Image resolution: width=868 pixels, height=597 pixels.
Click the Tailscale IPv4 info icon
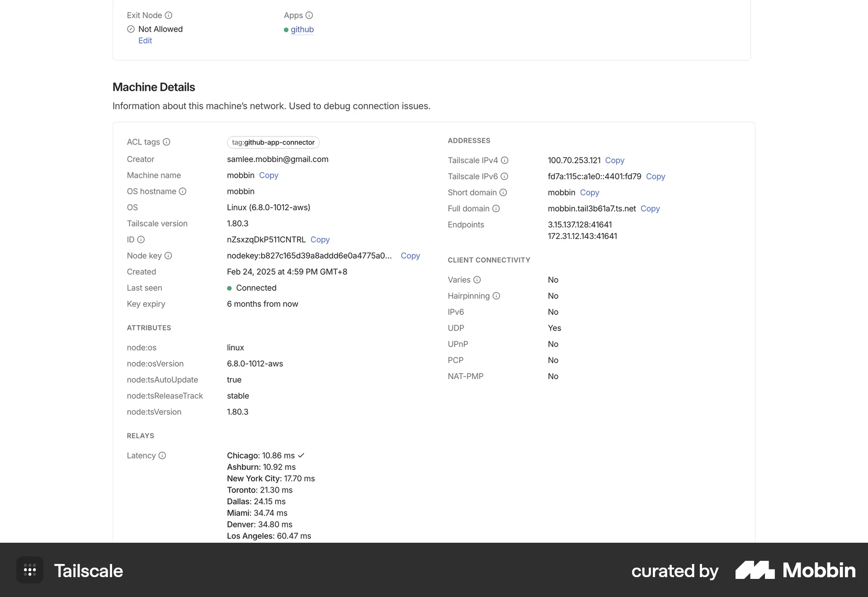pyautogui.click(x=505, y=160)
